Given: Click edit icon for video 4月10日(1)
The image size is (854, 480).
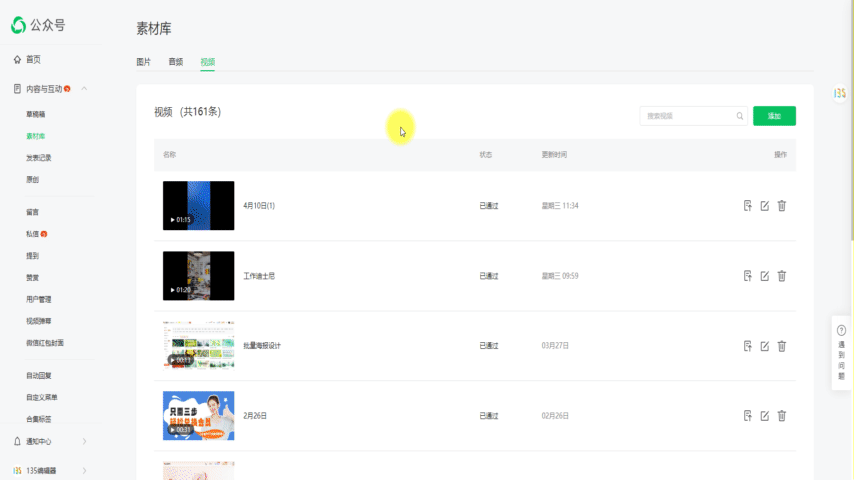Looking at the screenshot, I should point(765,205).
